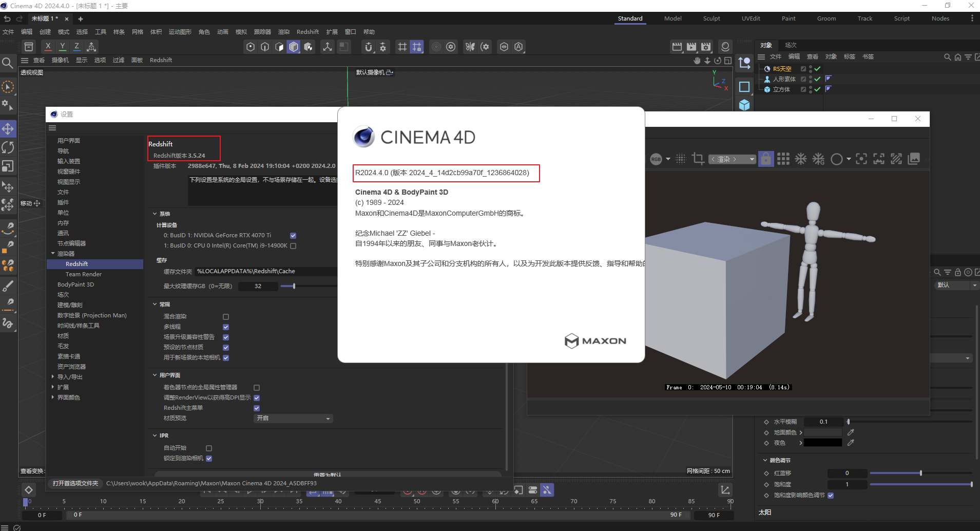Click the search magnifier icon at top left
980x531 pixels.
click(8, 63)
